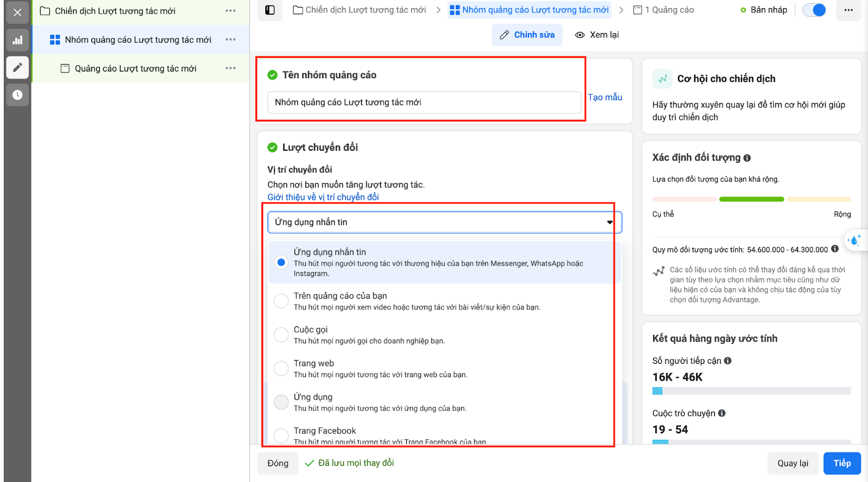Screen dimensions: 868x482
Task: Open three-dot menu for Quảng cáo Lượt tương tác mới
Action: click(x=231, y=68)
